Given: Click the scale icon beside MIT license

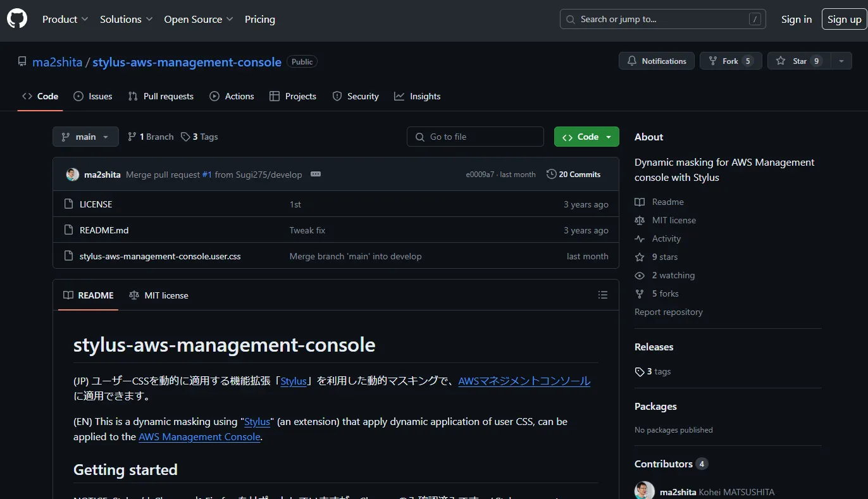Looking at the screenshot, I should coord(640,220).
